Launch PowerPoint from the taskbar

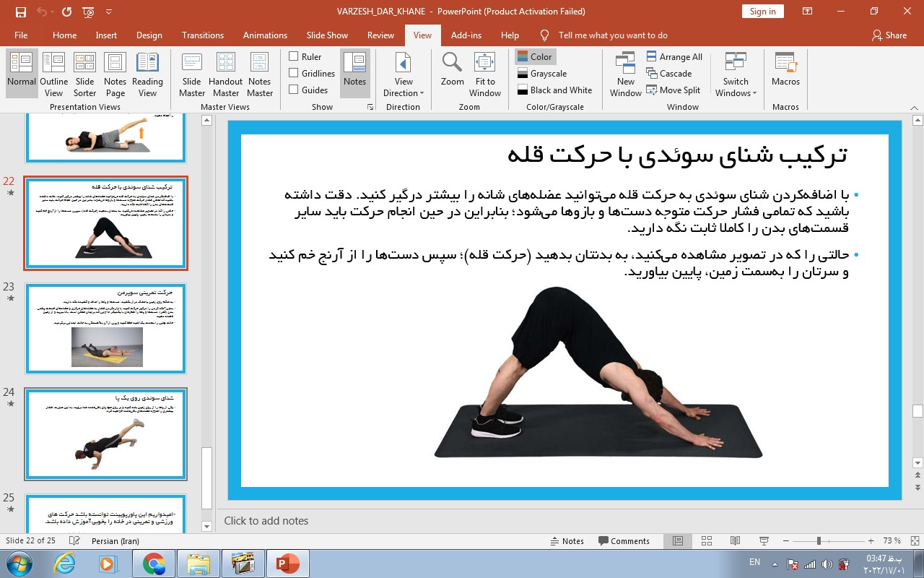[x=288, y=564]
